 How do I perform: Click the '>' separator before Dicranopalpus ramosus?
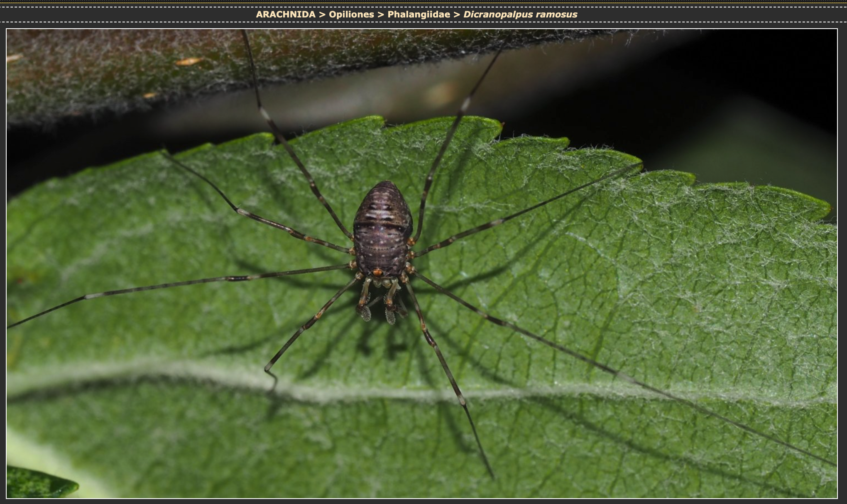coord(456,14)
